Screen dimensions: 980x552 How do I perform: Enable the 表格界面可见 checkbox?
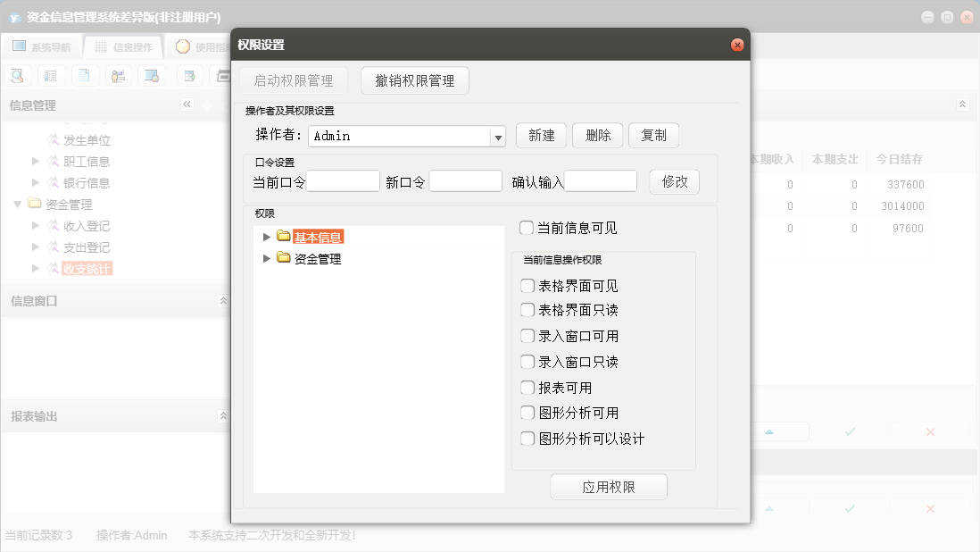[x=527, y=286]
